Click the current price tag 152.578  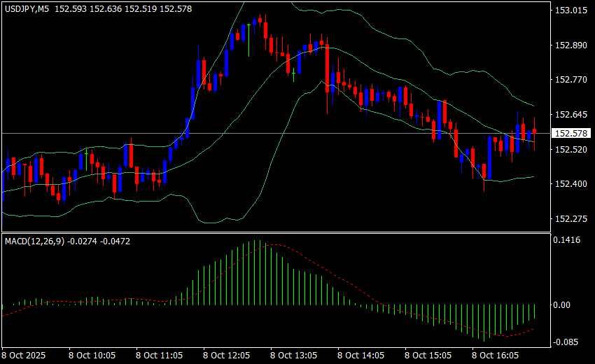click(x=570, y=133)
